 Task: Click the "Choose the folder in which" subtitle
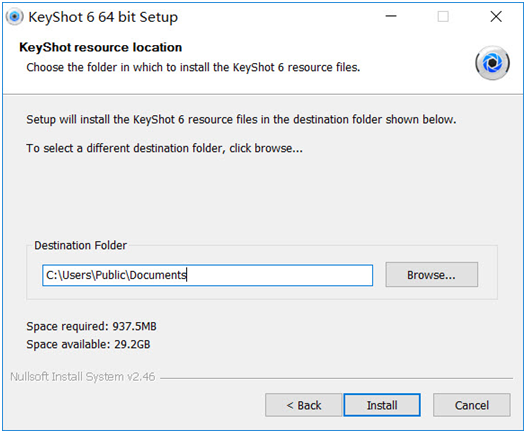[193, 67]
